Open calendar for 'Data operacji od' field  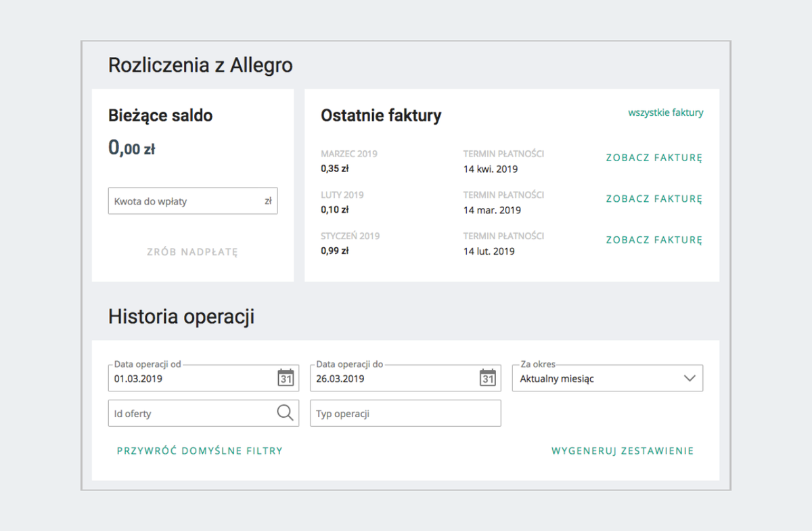pos(286,379)
